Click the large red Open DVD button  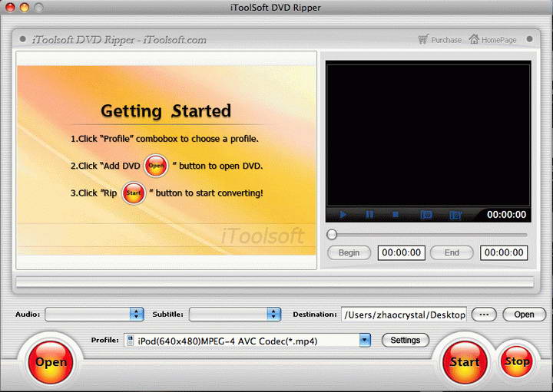[51, 362]
